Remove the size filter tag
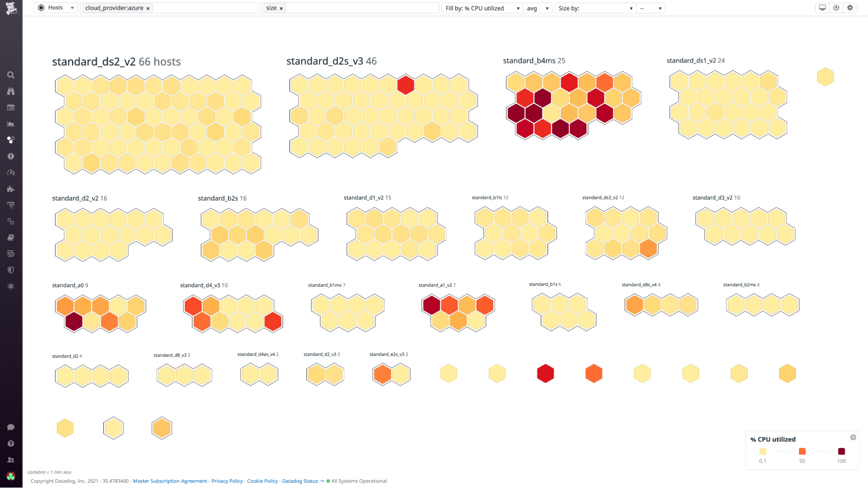868x488 pixels. (x=281, y=8)
